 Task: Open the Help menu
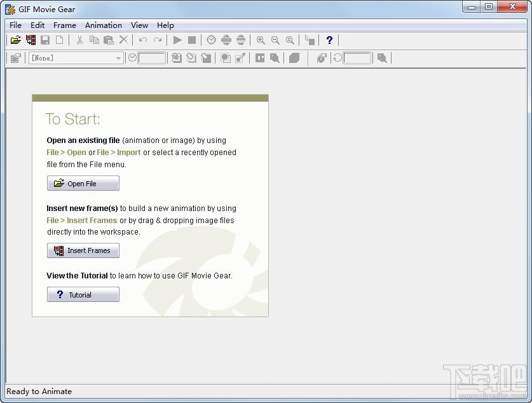[x=165, y=25]
